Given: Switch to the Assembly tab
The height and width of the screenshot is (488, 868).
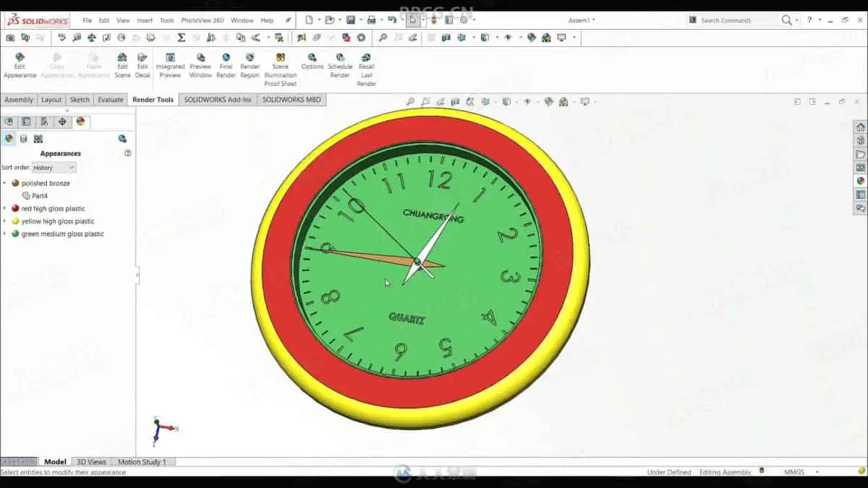Looking at the screenshot, I should (x=19, y=100).
